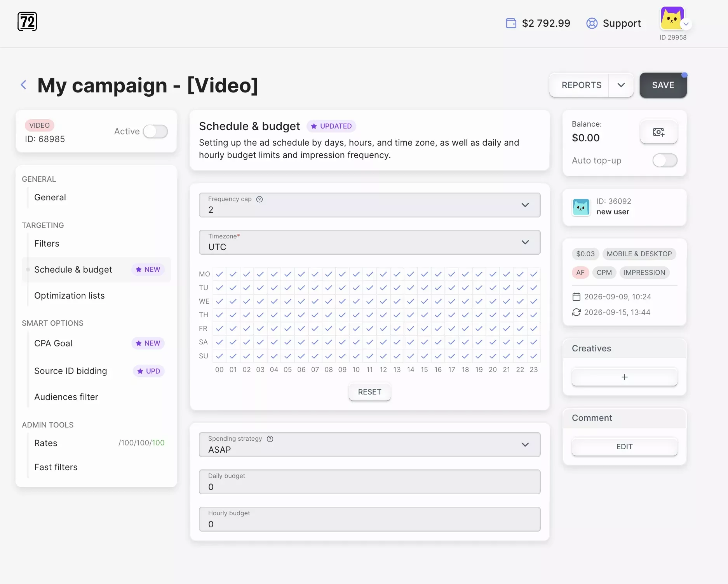
Task: Click the wallet balance icon
Action: tap(511, 23)
